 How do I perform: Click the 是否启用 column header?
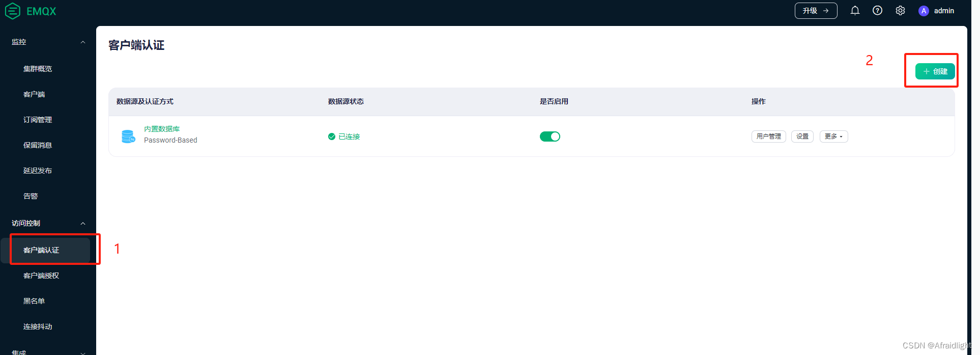tap(554, 101)
